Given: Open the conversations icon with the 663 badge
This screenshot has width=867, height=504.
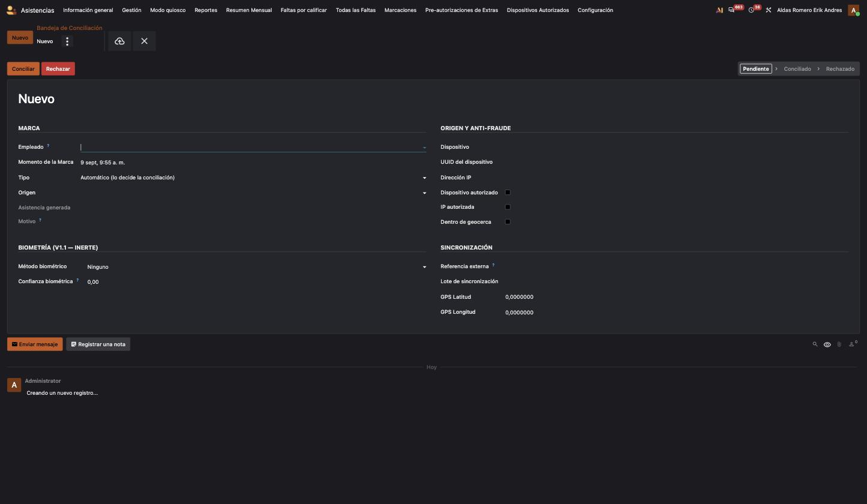Looking at the screenshot, I should (731, 10).
